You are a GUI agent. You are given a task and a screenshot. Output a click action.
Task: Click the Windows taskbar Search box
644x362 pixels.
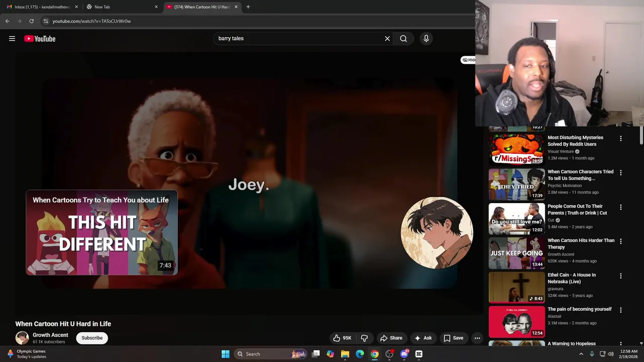pos(271,354)
